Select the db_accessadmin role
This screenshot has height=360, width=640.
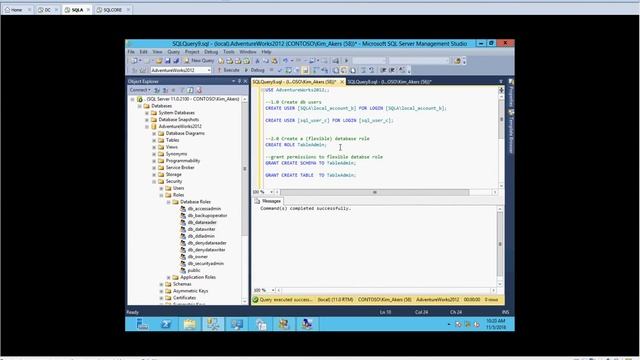[204, 209]
